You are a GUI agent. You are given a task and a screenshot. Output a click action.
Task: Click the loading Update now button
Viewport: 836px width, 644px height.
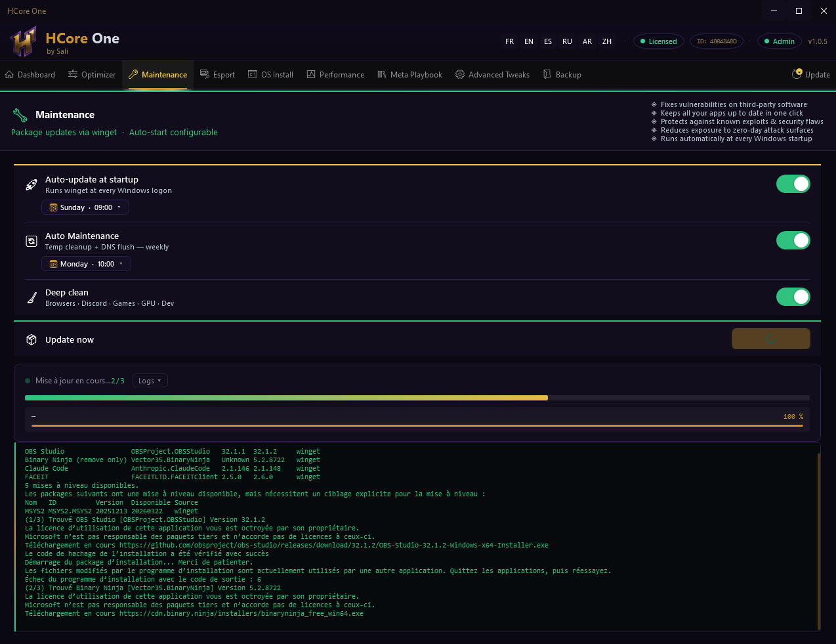tap(771, 339)
